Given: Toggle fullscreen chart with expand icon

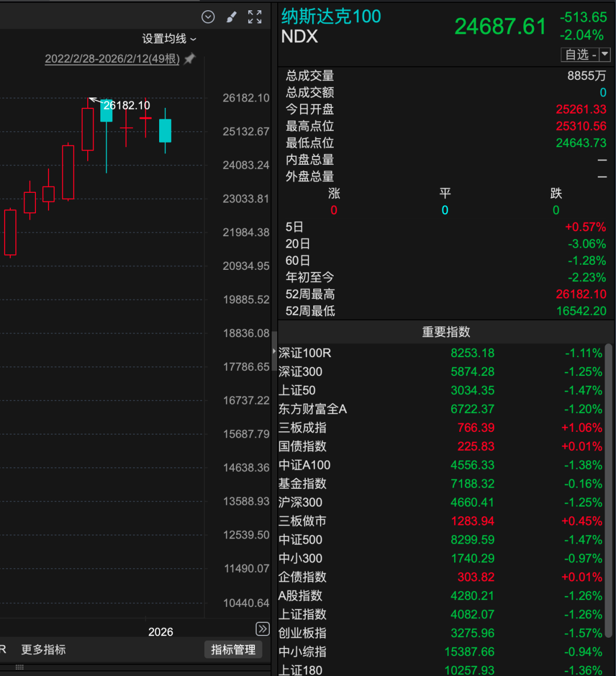Looking at the screenshot, I should tap(255, 17).
